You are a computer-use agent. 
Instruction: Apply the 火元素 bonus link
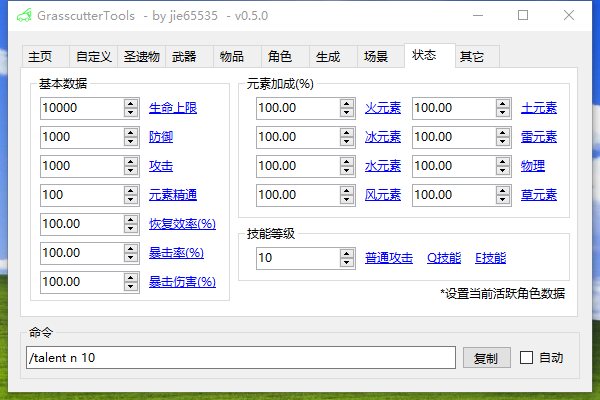click(382, 108)
